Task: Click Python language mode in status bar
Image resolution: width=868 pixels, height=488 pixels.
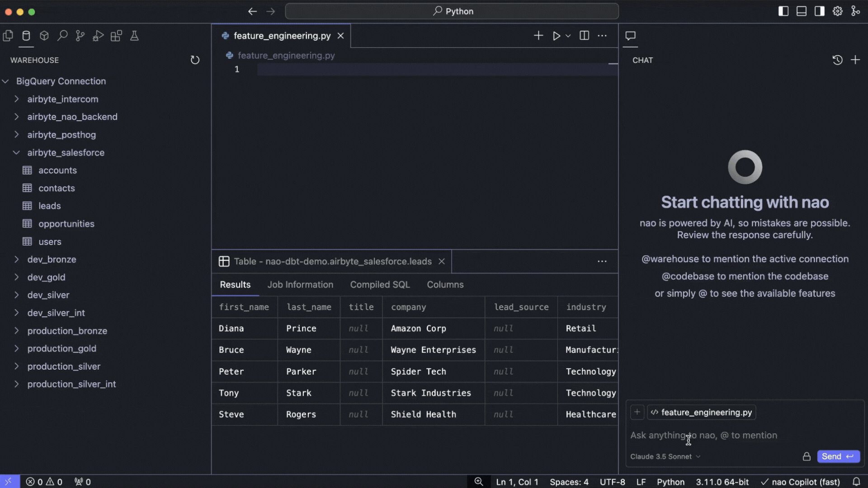Action: pyautogui.click(x=670, y=482)
